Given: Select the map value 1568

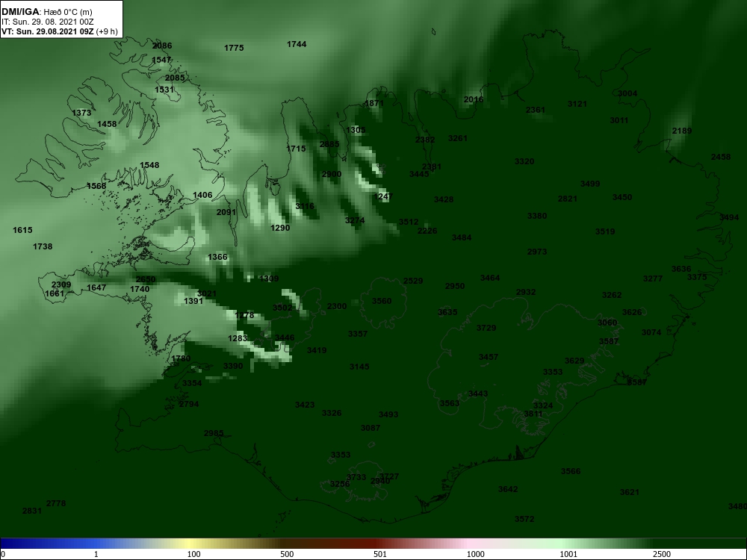Looking at the screenshot, I should [96, 186].
